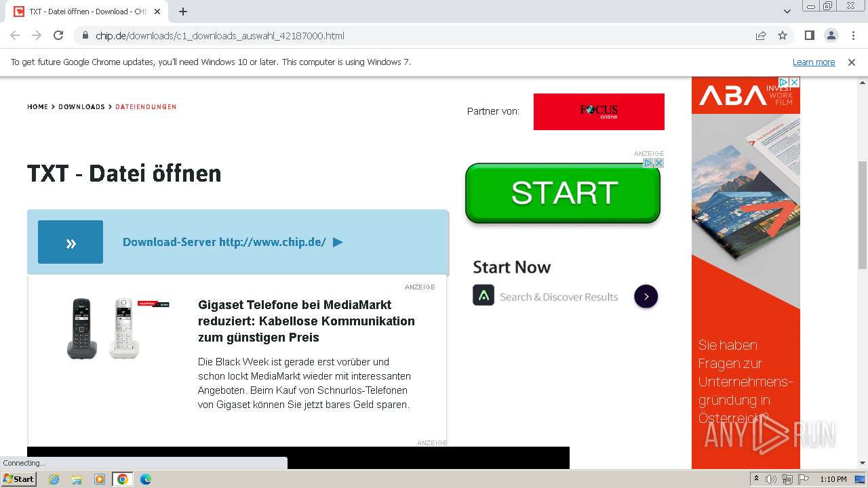The image size is (868, 488).
Task: Open AdChoices info icon on START ad
Action: 648,163
